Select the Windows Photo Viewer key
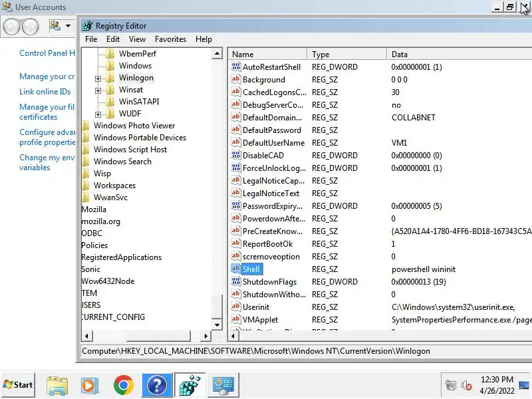 coord(134,126)
